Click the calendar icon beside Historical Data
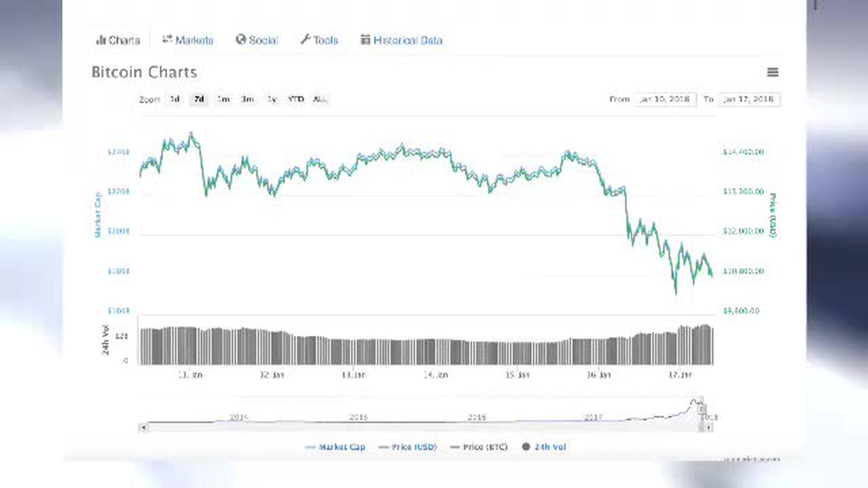This screenshot has width=868, height=488. [366, 39]
